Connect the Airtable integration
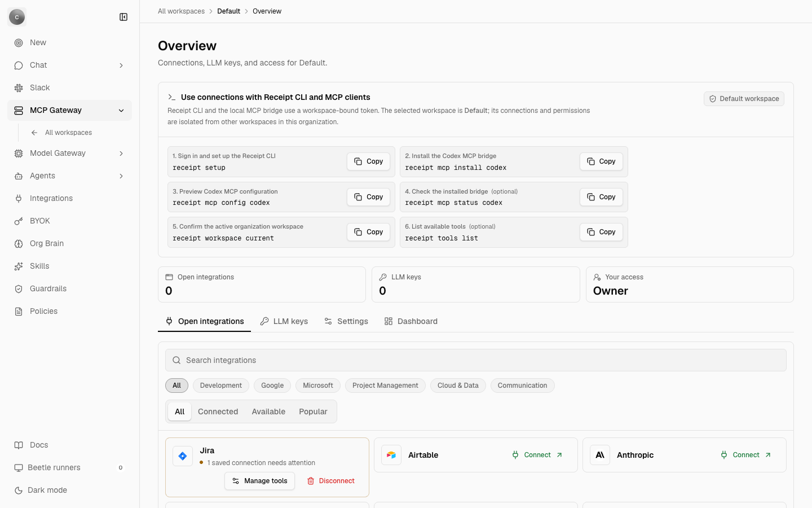 (x=537, y=455)
